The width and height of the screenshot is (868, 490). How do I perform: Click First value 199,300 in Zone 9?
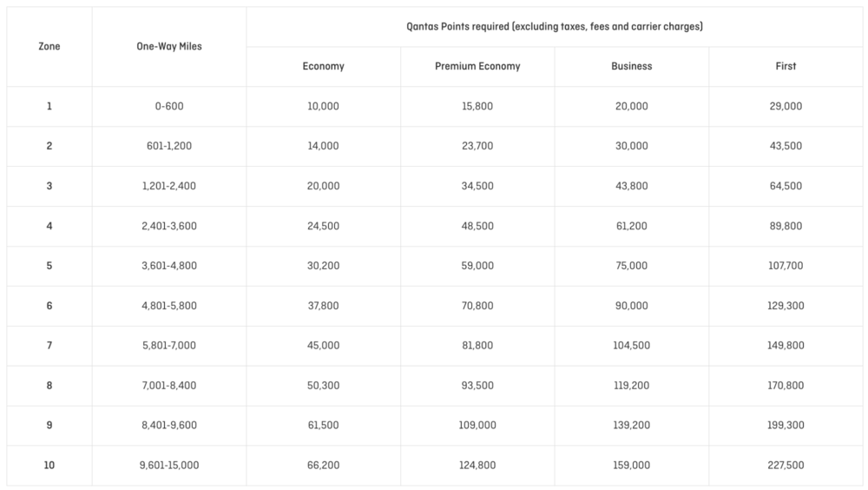click(786, 426)
